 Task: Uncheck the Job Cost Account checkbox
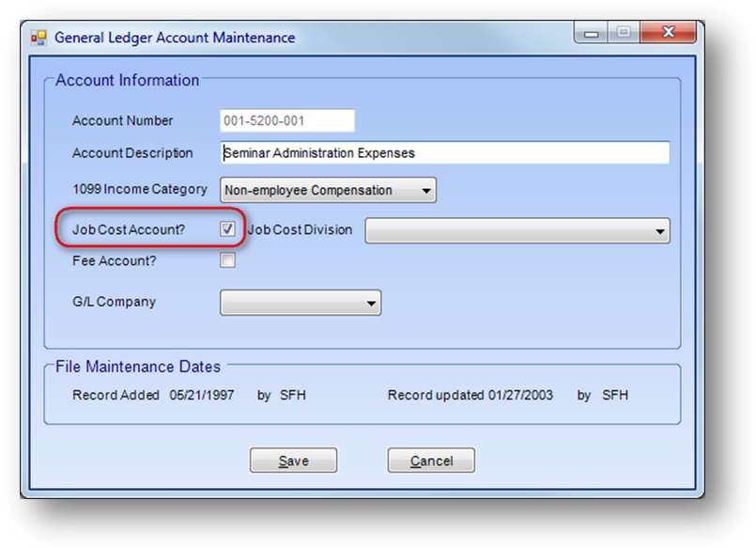pyautogui.click(x=227, y=229)
